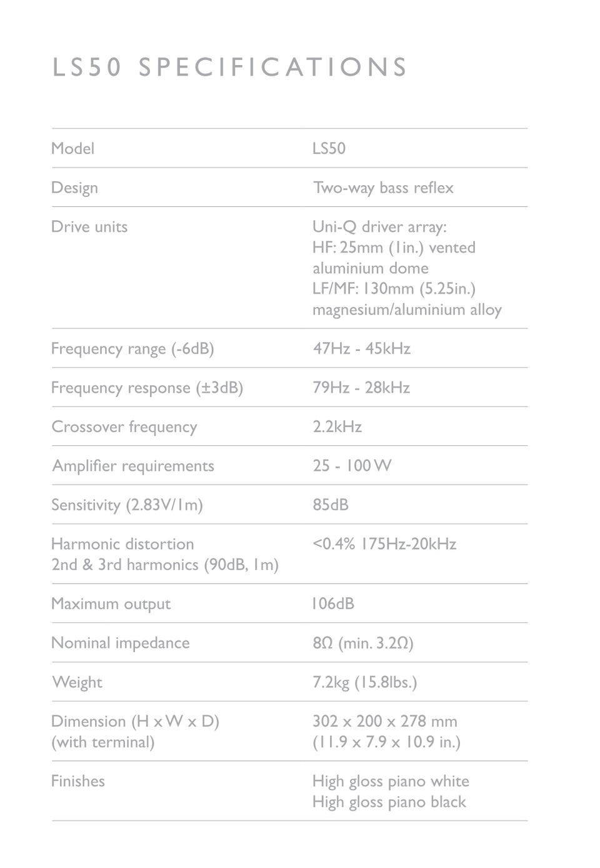
Task: Click the Two-way bass reflex text
Action: pyautogui.click(x=383, y=188)
